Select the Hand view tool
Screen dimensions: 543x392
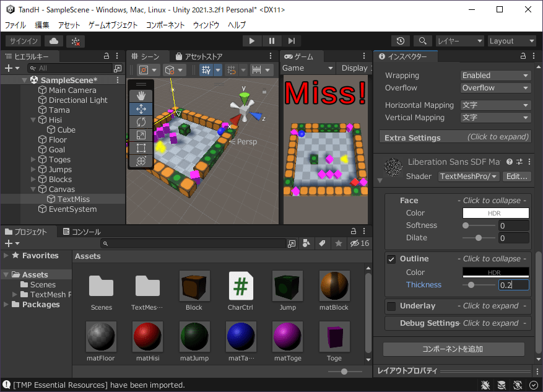pyautogui.click(x=141, y=95)
